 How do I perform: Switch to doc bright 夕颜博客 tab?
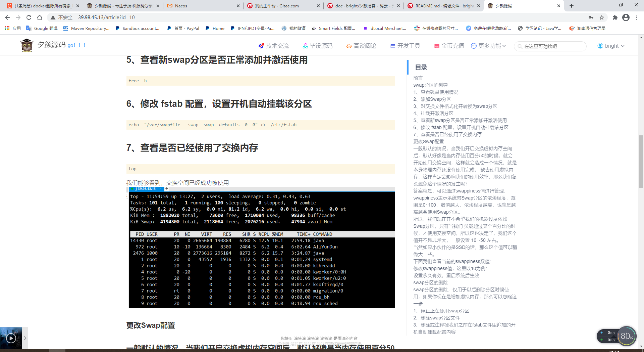pyautogui.click(x=364, y=6)
